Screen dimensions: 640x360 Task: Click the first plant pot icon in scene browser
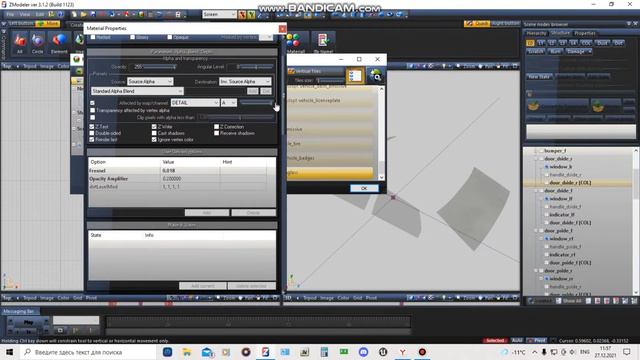pyautogui.click(x=533, y=106)
